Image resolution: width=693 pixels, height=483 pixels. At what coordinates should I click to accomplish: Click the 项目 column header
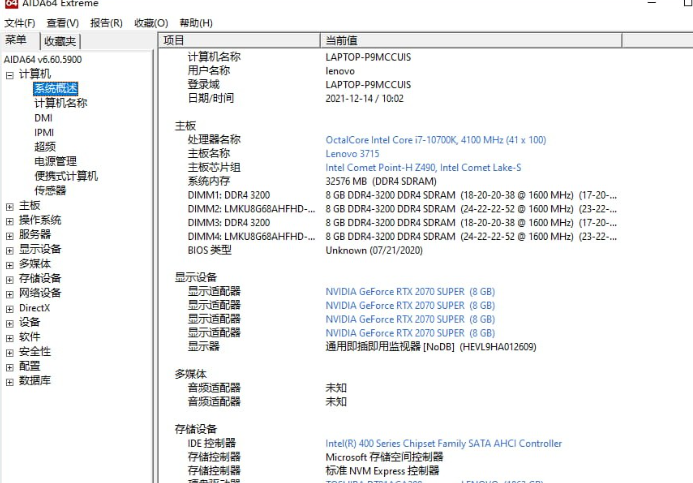tap(239, 40)
